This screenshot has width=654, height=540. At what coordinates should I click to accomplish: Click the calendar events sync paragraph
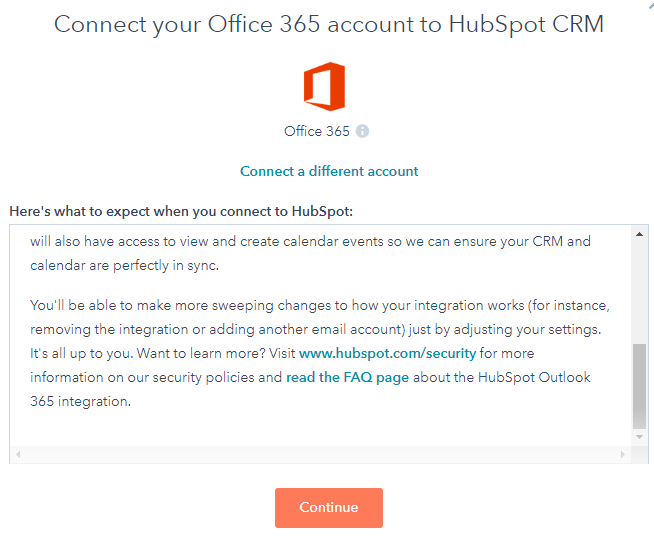tap(310, 253)
